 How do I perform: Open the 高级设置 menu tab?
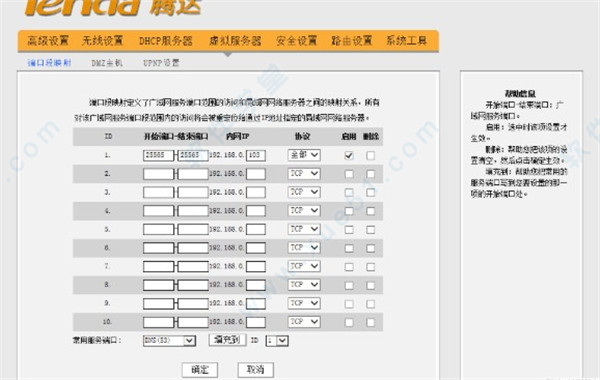coord(47,41)
